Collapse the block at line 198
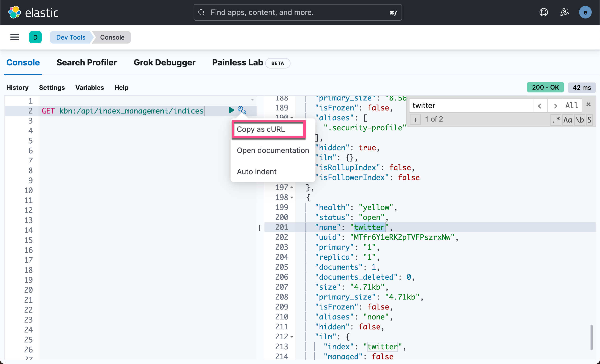The height and width of the screenshot is (364, 600). 292,197
